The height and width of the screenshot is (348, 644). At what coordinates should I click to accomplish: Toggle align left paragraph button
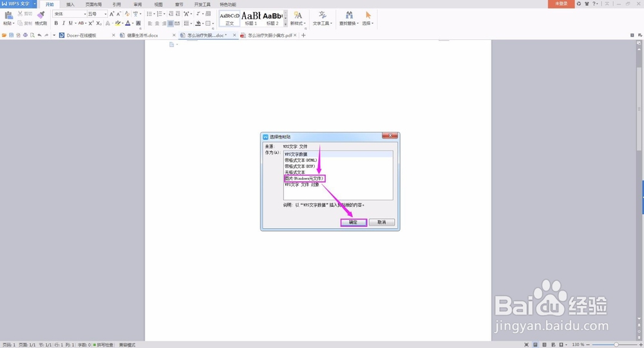click(x=150, y=23)
